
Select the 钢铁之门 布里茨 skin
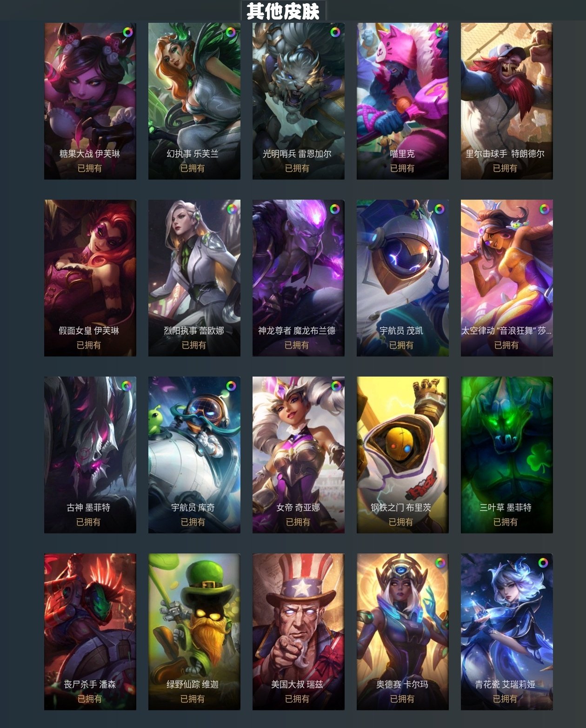click(x=403, y=455)
